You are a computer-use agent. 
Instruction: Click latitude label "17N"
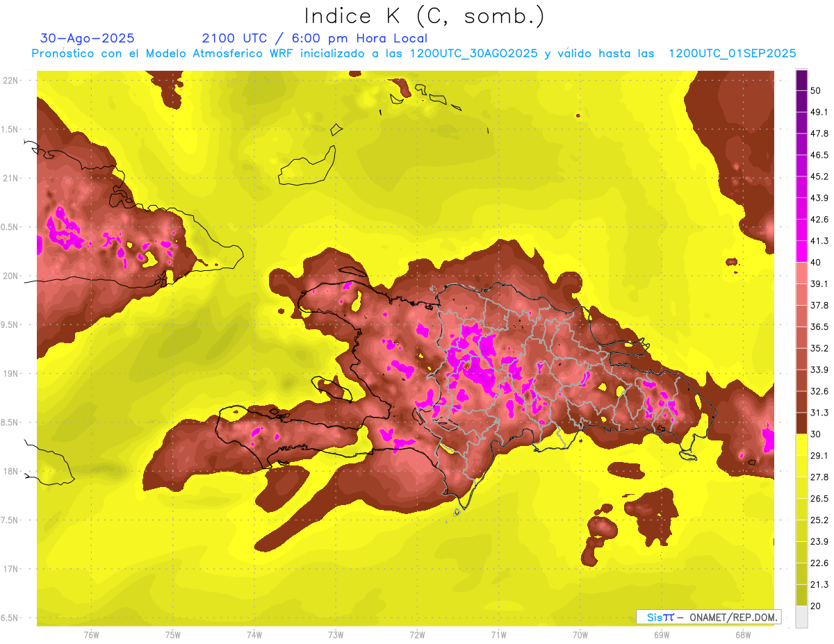pos(11,569)
